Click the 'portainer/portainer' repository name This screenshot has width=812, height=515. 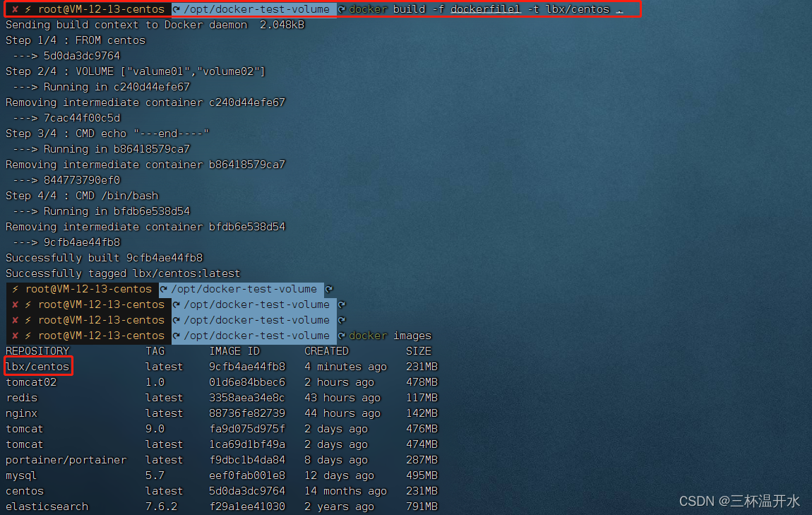tap(66, 460)
